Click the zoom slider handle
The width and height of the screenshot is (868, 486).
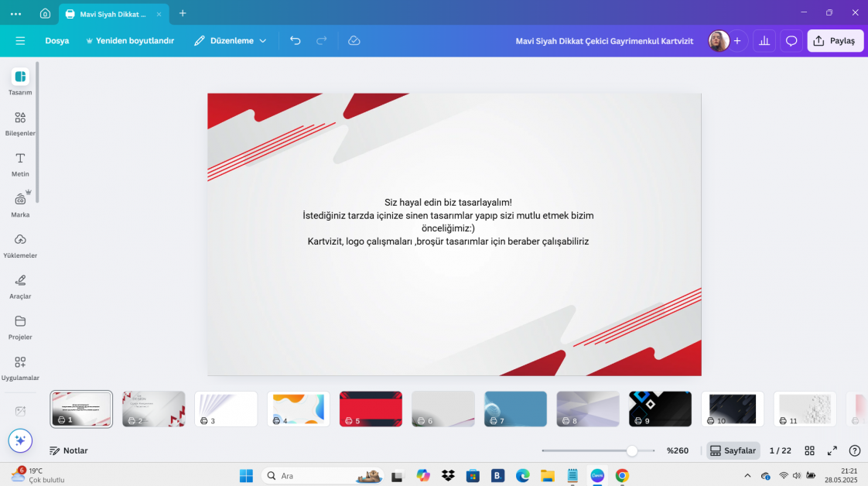632,450
